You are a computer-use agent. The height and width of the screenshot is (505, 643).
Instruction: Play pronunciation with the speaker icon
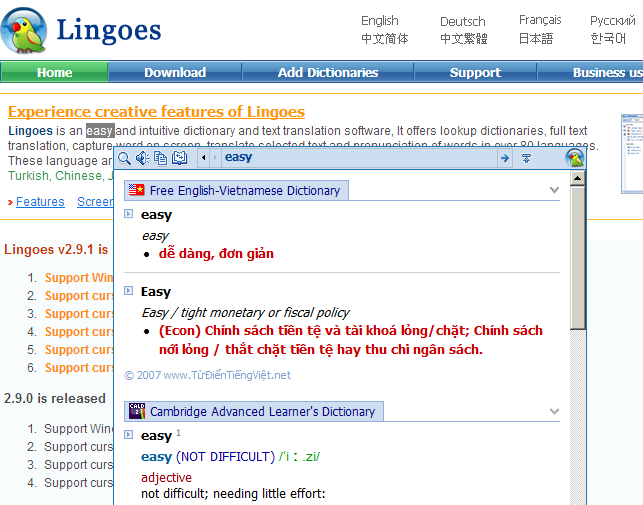pos(143,158)
